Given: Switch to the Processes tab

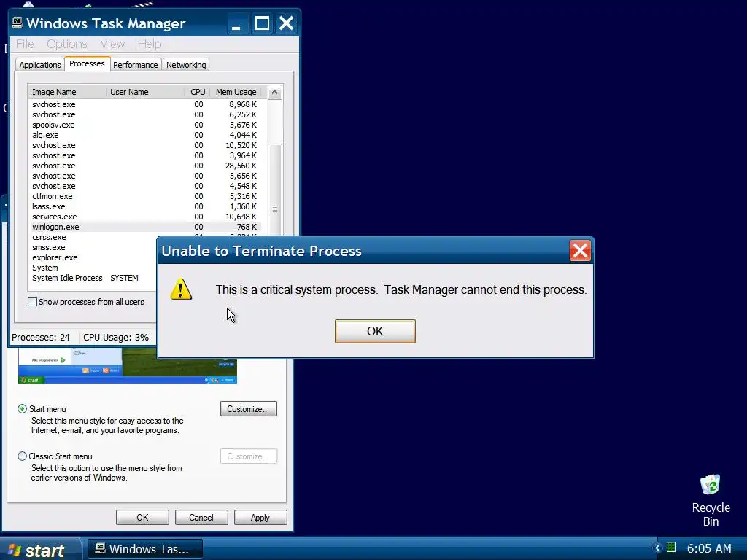Looking at the screenshot, I should tap(87, 64).
